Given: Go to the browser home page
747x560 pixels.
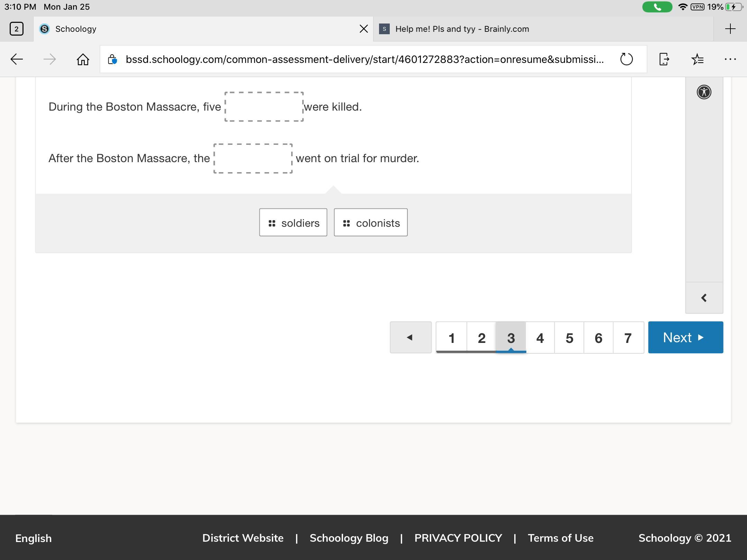Looking at the screenshot, I should [83, 59].
